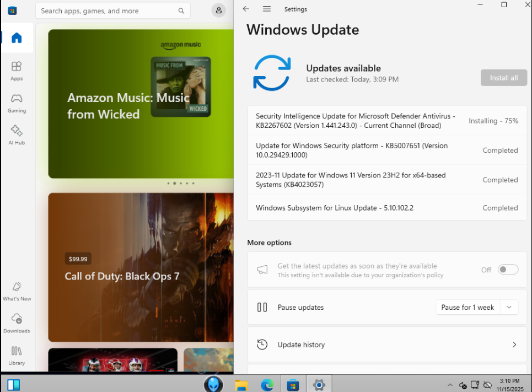Click Windows Subsystem for Linux Update entry
The width and height of the screenshot is (532, 392).
coord(387,208)
